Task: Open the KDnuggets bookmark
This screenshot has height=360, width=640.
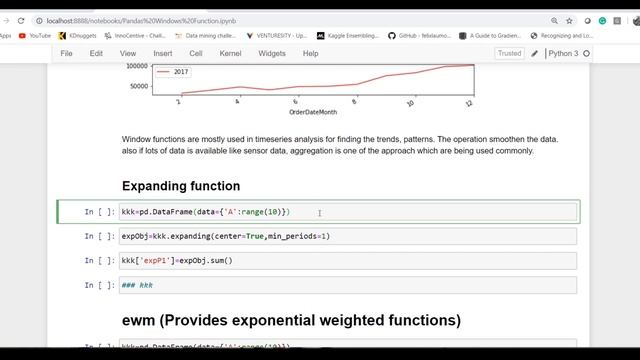Action: pos(78,36)
